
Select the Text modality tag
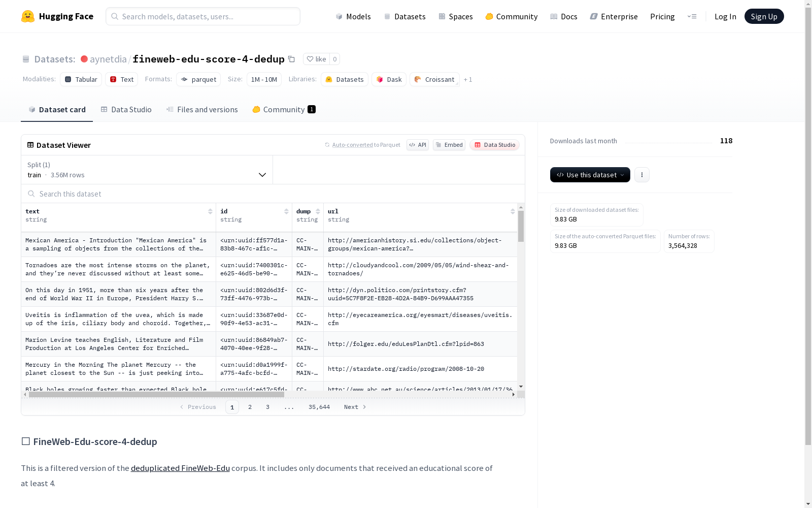pyautogui.click(x=122, y=79)
